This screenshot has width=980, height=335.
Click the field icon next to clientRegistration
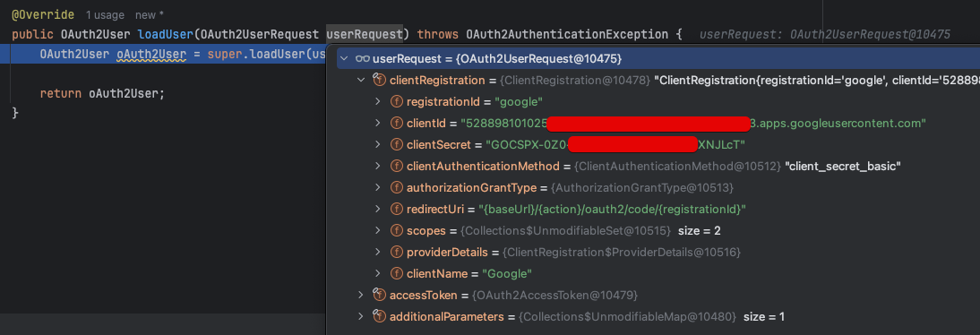pyautogui.click(x=379, y=80)
